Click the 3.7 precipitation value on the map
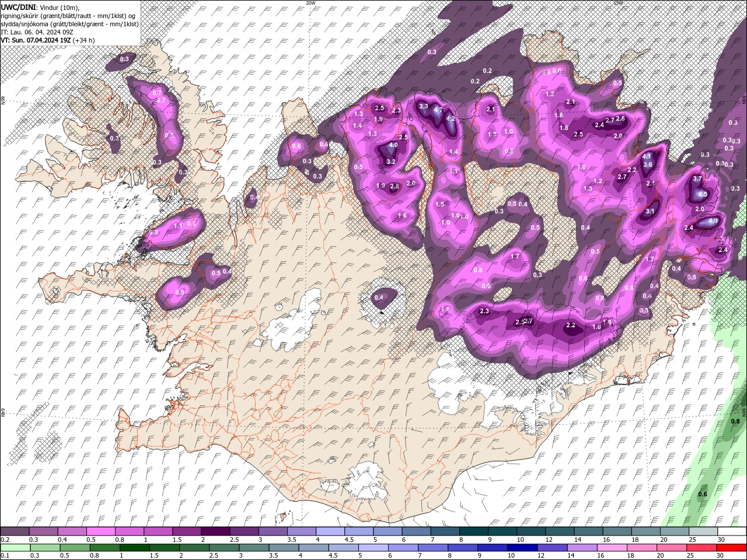The height and width of the screenshot is (560, 747). tap(697, 178)
